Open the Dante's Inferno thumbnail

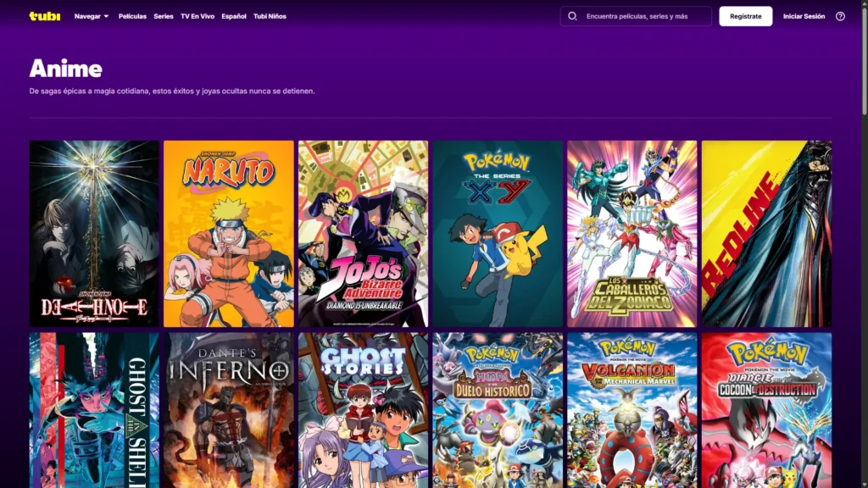[229, 410]
